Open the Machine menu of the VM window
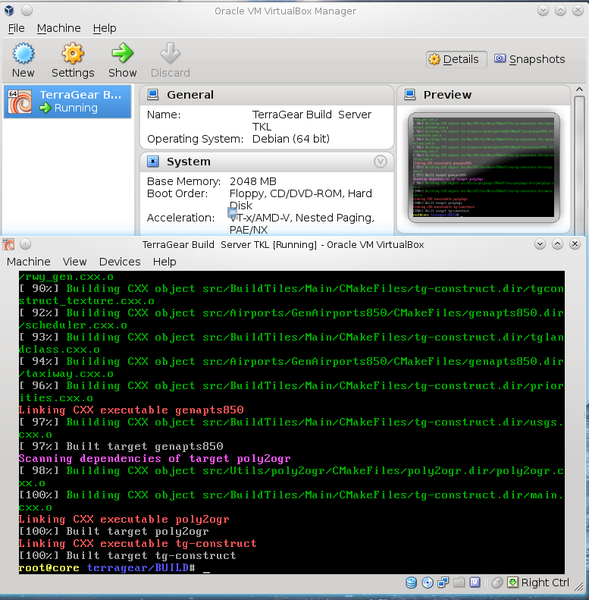Image resolution: width=589 pixels, height=600 pixels. pos(28,262)
